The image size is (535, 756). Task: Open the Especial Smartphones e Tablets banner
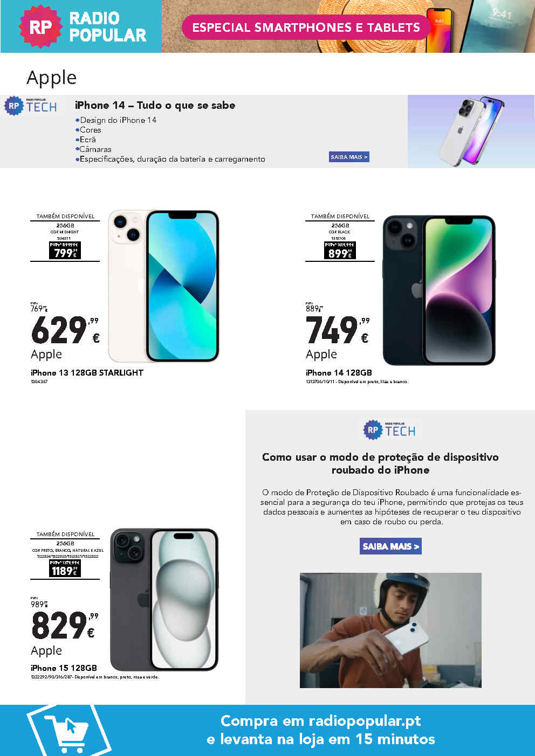[306, 27]
